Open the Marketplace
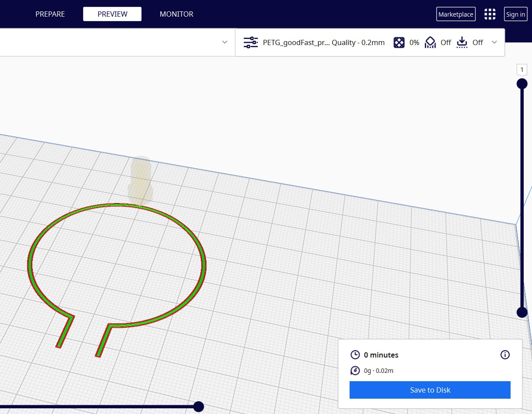The image size is (532, 414). (x=455, y=14)
